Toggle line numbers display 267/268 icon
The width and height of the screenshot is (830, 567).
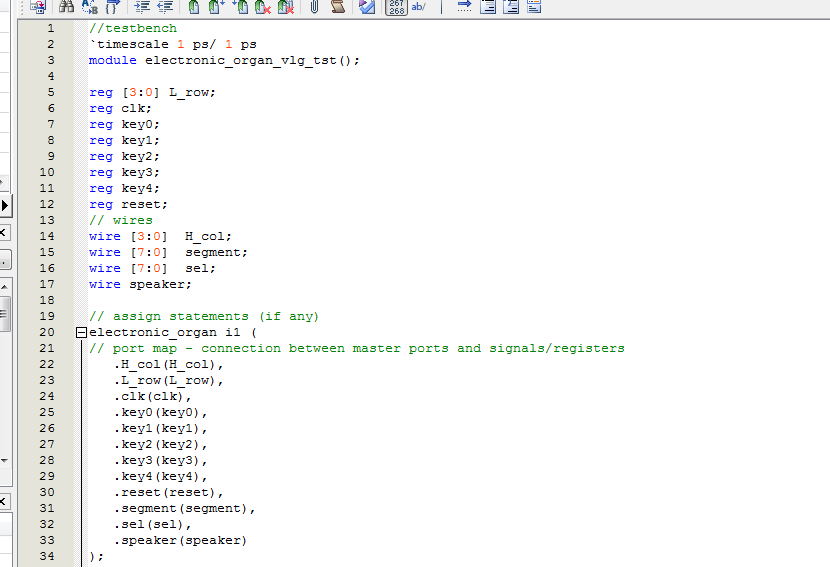pyautogui.click(x=395, y=7)
